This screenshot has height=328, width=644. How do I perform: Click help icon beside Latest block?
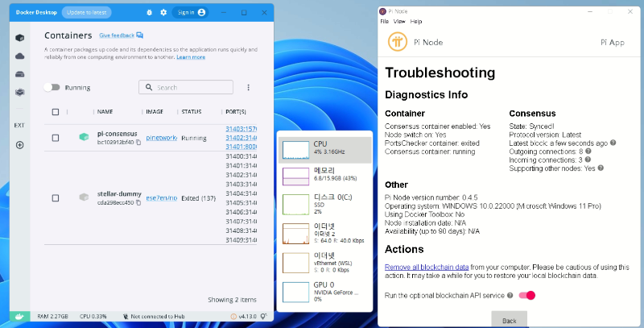613,143
